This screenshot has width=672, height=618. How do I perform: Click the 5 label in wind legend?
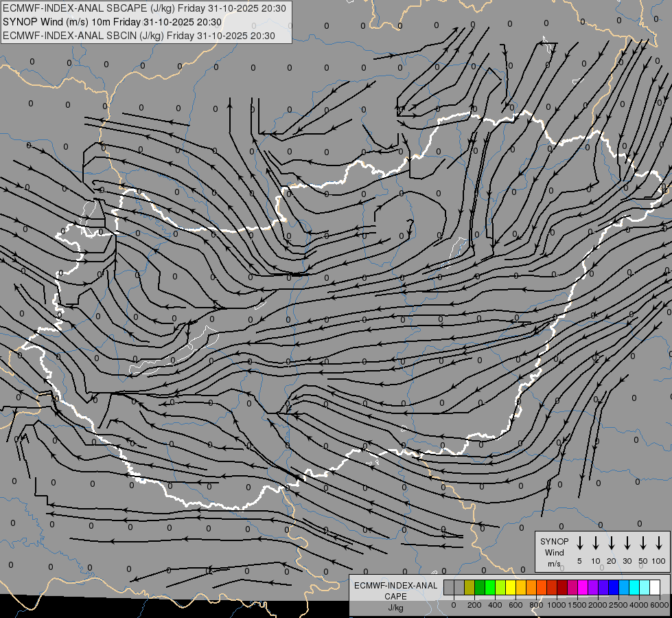(579, 561)
